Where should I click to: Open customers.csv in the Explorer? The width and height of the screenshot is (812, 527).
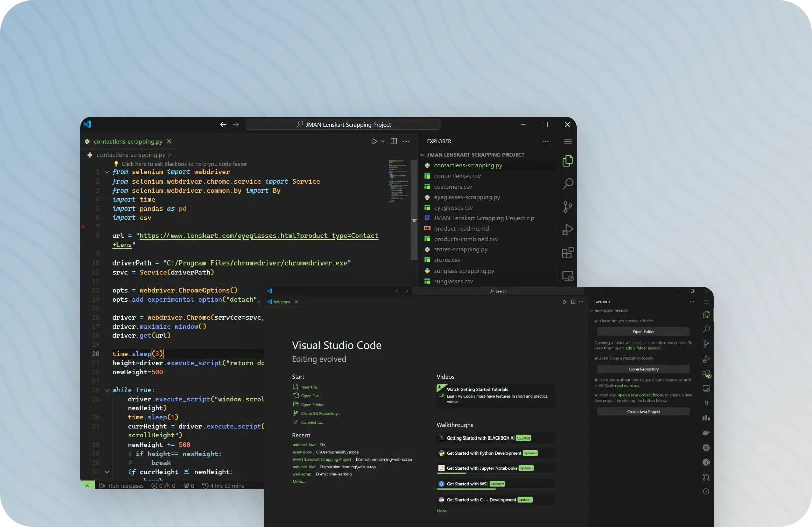(x=453, y=187)
